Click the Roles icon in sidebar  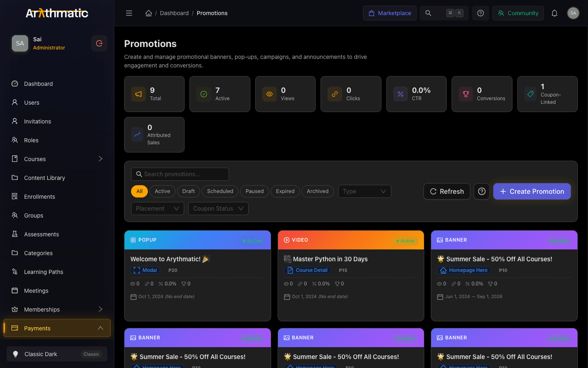(15, 140)
